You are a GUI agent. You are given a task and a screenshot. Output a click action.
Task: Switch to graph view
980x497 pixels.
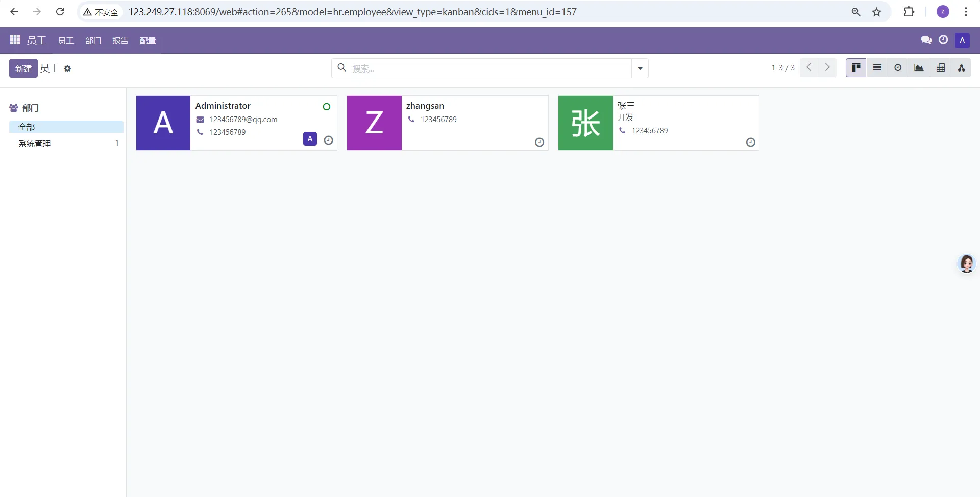(919, 68)
